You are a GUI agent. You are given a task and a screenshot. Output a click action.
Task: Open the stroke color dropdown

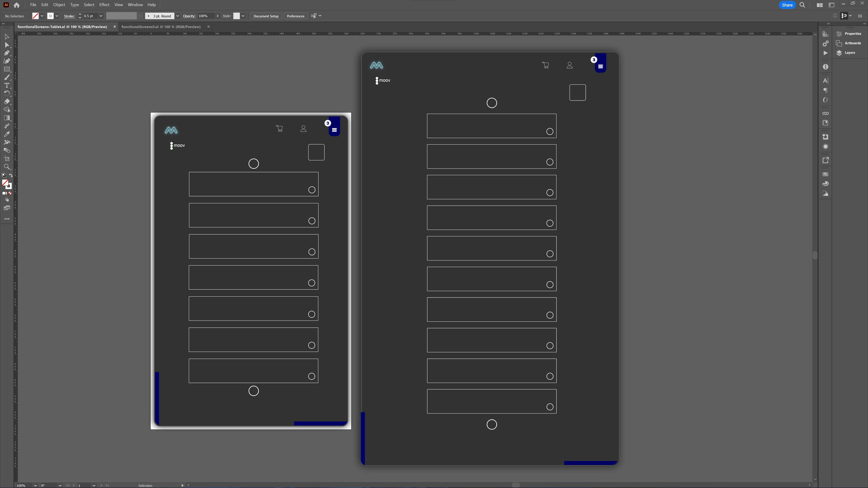(x=57, y=16)
